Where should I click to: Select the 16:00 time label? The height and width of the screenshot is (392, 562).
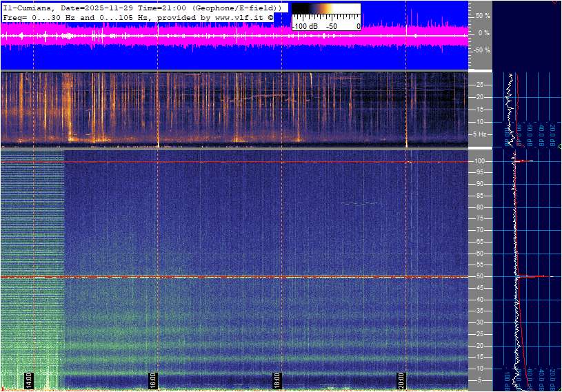coord(152,380)
